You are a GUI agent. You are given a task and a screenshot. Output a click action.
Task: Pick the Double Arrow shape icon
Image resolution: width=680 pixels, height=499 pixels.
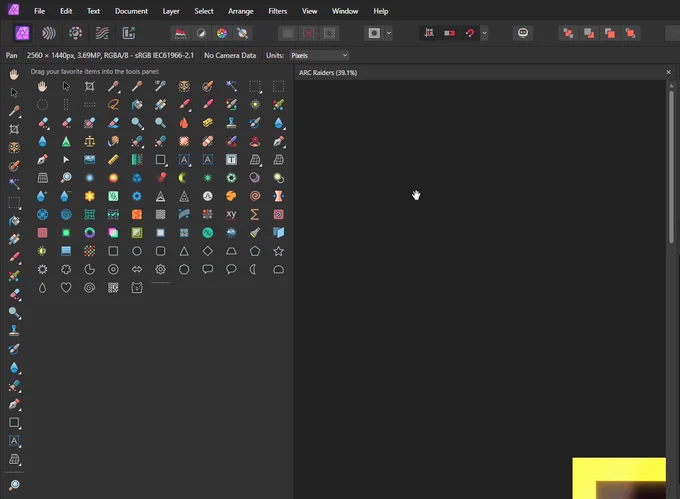click(137, 269)
